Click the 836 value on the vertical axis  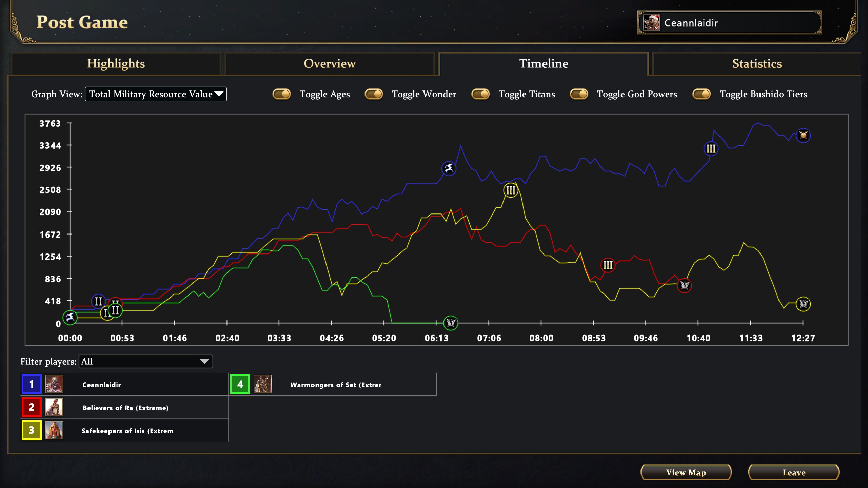(x=53, y=279)
